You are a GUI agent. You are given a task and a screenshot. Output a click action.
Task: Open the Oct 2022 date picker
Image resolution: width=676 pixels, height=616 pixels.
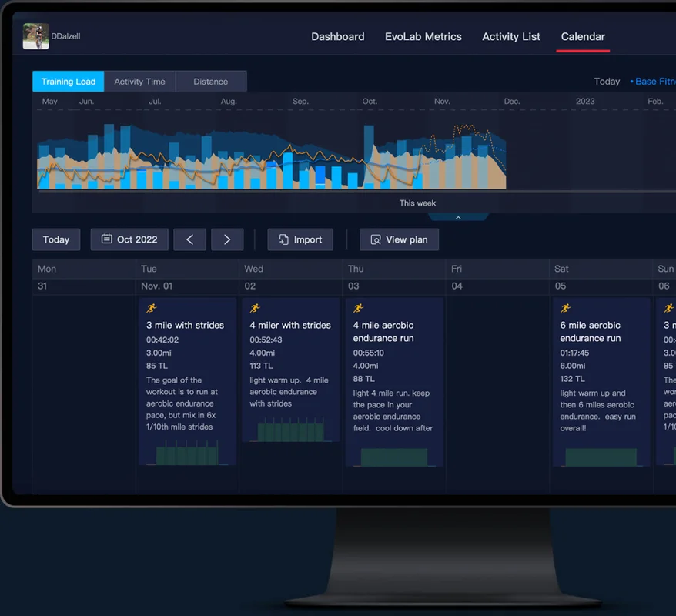(129, 239)
